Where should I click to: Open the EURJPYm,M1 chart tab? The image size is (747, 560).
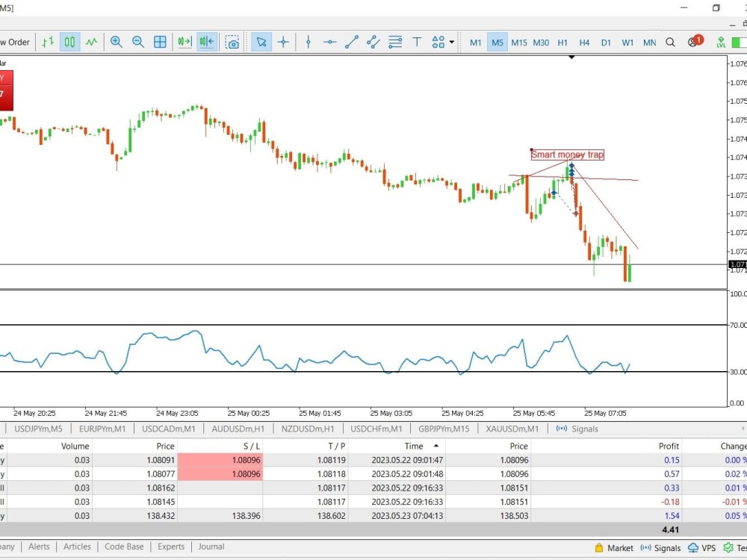tap(102, 429)
